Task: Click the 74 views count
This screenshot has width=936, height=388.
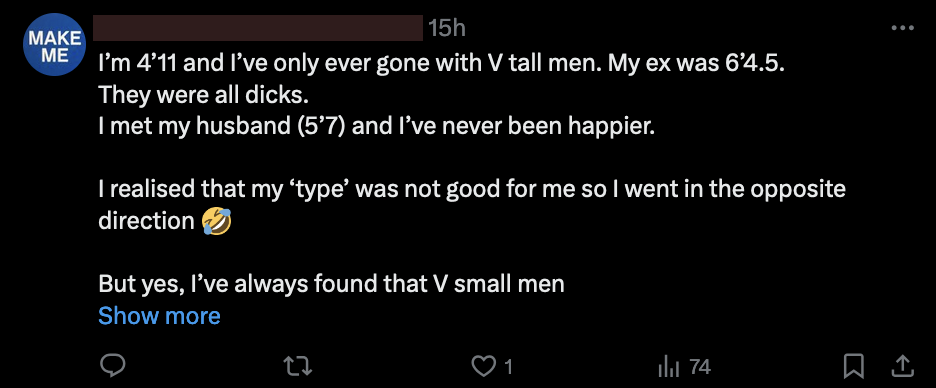Action: [700, 367]
